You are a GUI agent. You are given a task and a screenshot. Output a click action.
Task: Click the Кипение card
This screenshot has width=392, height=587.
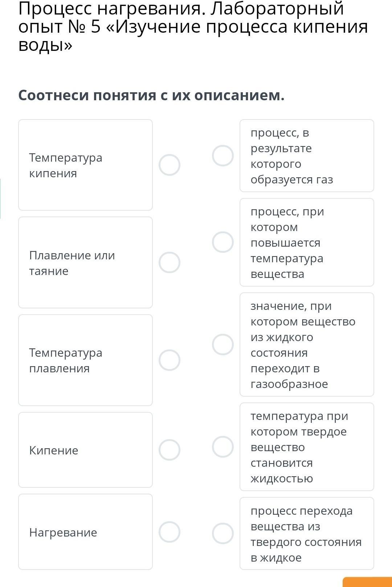(85, 450)
